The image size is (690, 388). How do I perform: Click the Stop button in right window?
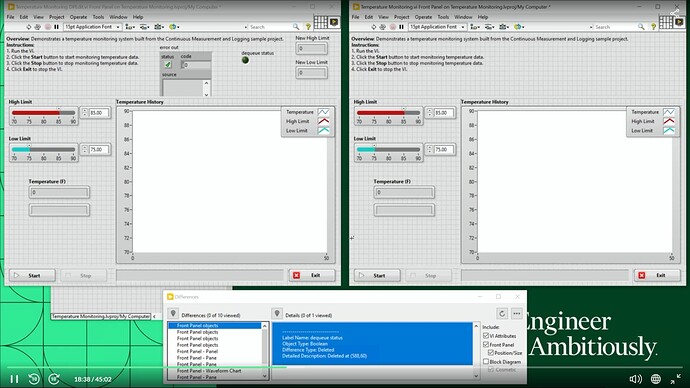pos(429,275)
